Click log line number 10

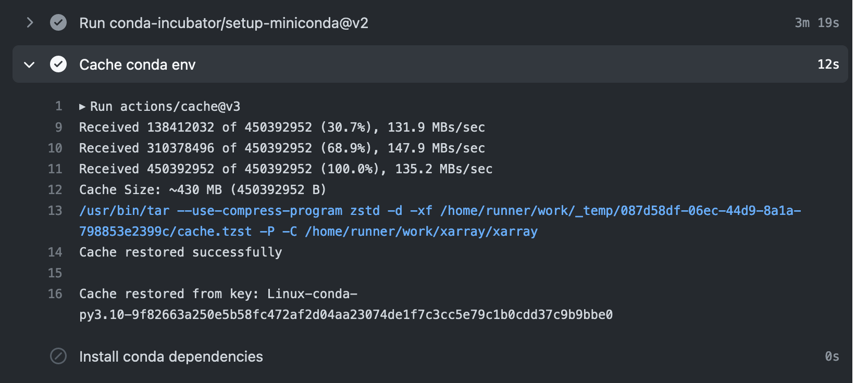pyautogui.click(x=55, y=148)
